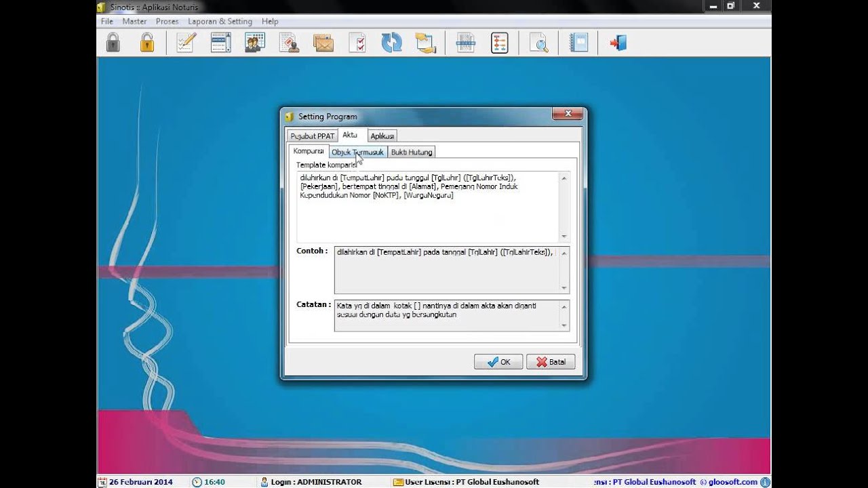
Task: Click inside the Catatan text box
Action: point(446,315)
